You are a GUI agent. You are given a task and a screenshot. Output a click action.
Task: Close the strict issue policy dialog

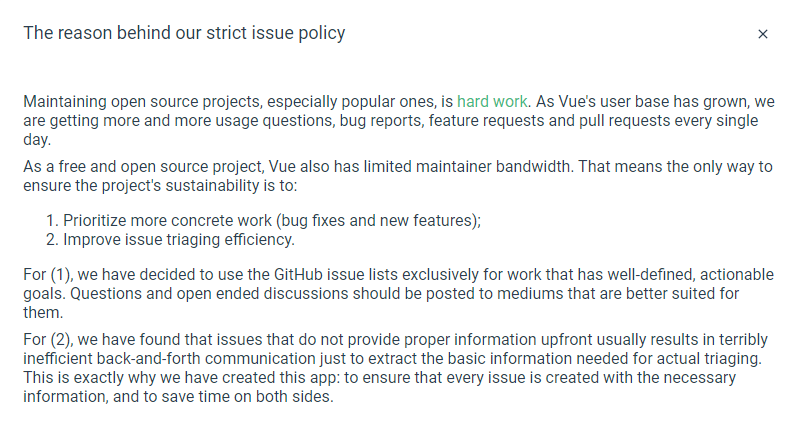(763, 34)
